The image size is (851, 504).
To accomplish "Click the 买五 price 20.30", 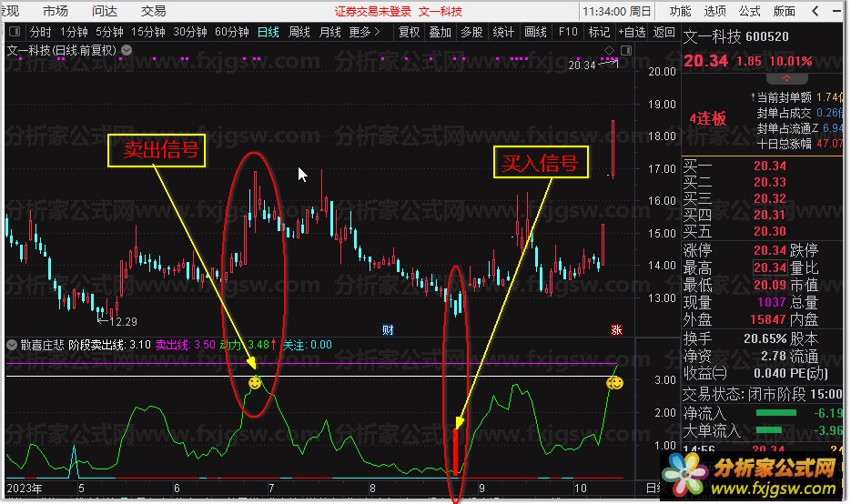I will pyautogui.click(x=770, y=231).
